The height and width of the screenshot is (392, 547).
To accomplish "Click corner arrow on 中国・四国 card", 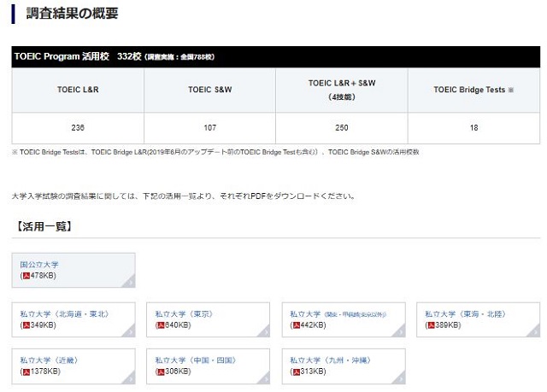I will coord(264,377).
